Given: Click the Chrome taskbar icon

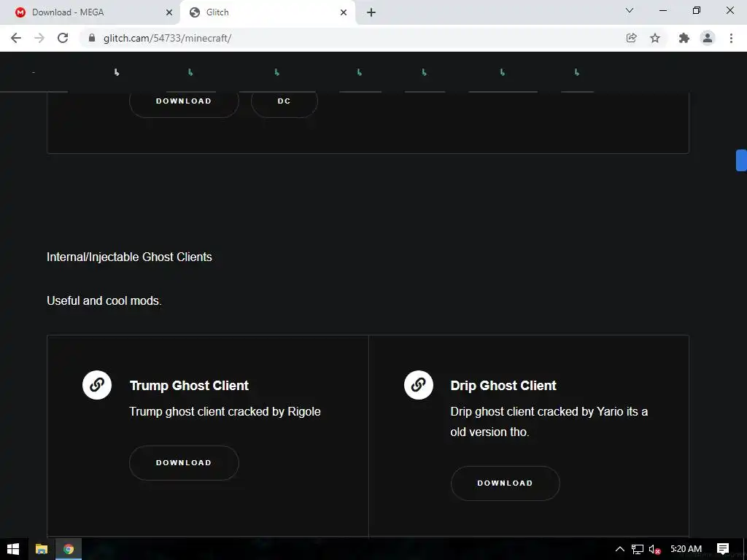Looking at the screenshot, I should 69,549.
